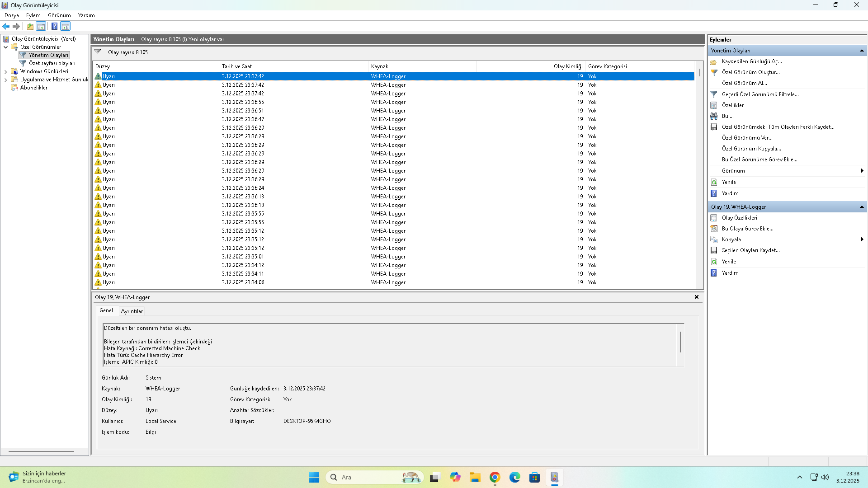Open the Görünüm submenu arrow in actions
The width and height of the screenshot is (868, 488).
tap(862, 171)
